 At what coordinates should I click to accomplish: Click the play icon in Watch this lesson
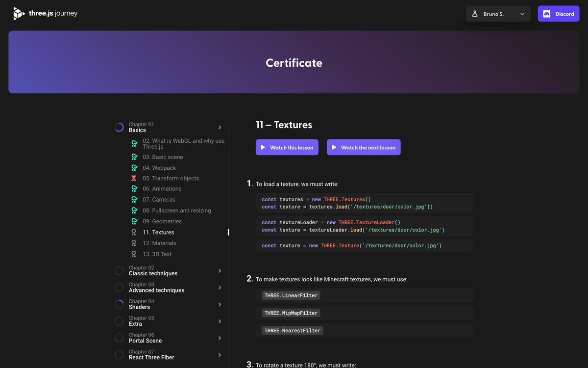coord(263,147)
